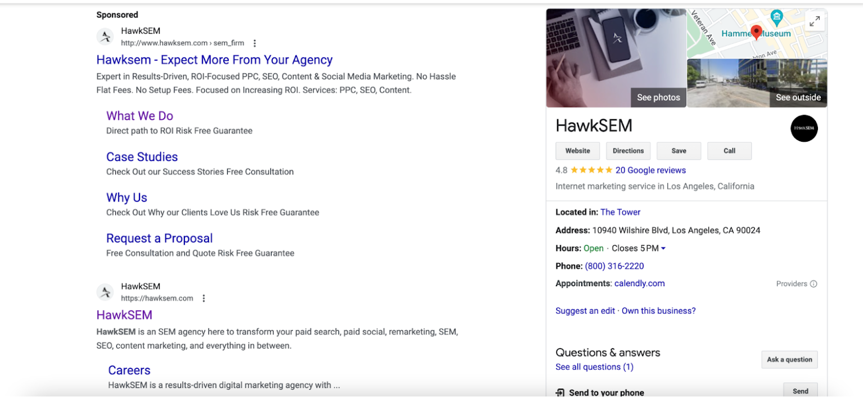Expand the hours dropdown next to Closes 5 PM
This screenshot has height=397, width=868.
click(663, 249)
